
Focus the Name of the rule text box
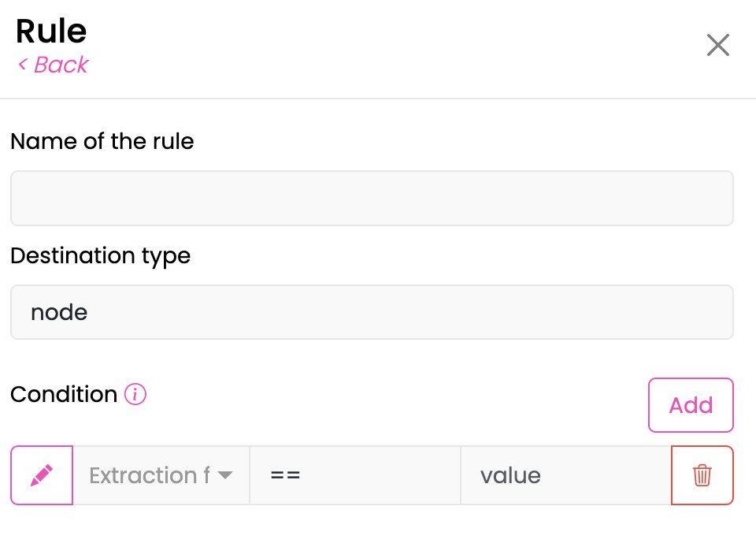tap(372, 198)
